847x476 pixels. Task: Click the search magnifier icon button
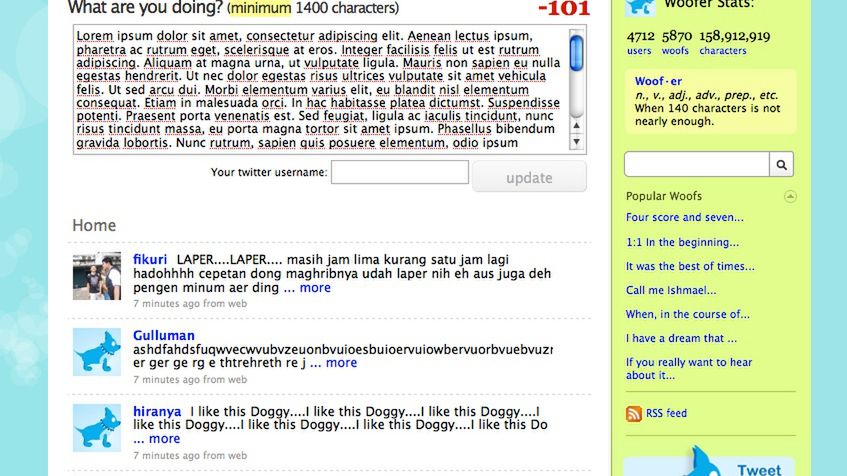781,164
